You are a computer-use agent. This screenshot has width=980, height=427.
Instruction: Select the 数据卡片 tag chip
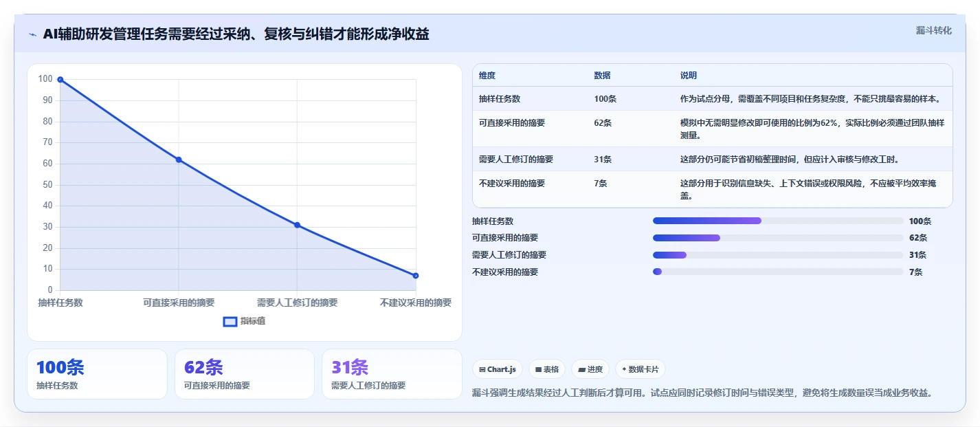coord(640,369)
